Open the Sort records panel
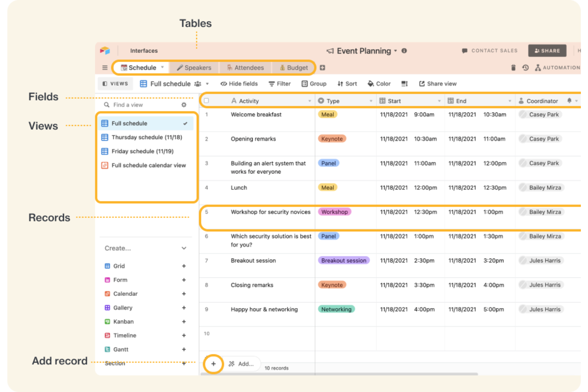This screenshot has width=588, height=392. [347, 83]
